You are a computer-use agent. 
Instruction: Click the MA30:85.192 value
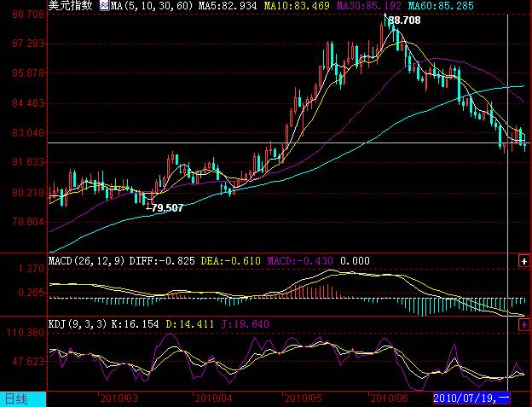tap(369, 6)
